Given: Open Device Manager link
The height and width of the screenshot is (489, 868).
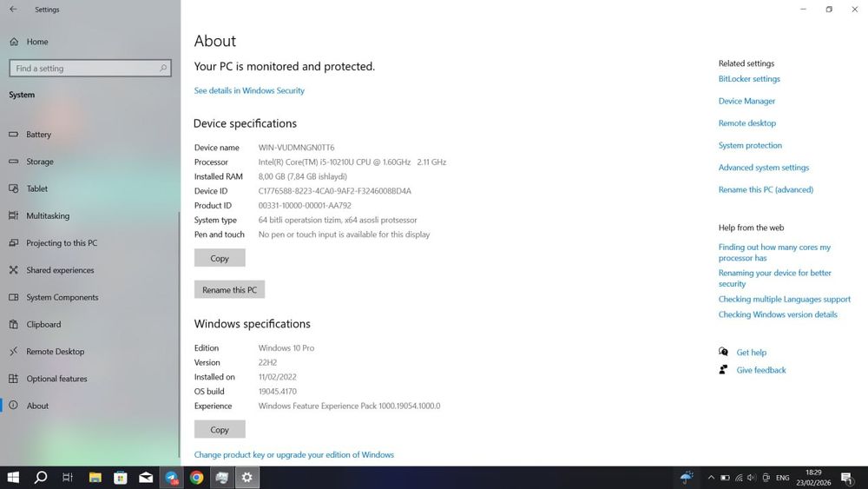Looking at the screenshot, I should pos(746,101).
